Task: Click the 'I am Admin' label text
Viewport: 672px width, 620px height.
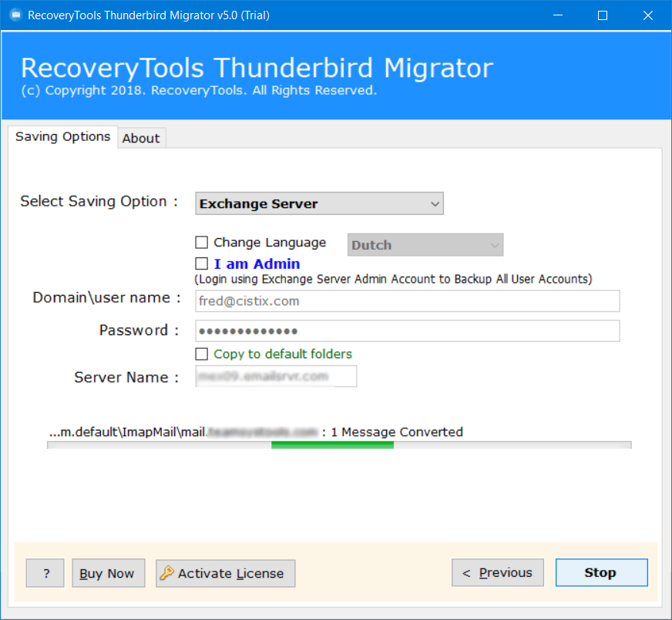Action: click(x=257, y=263)
